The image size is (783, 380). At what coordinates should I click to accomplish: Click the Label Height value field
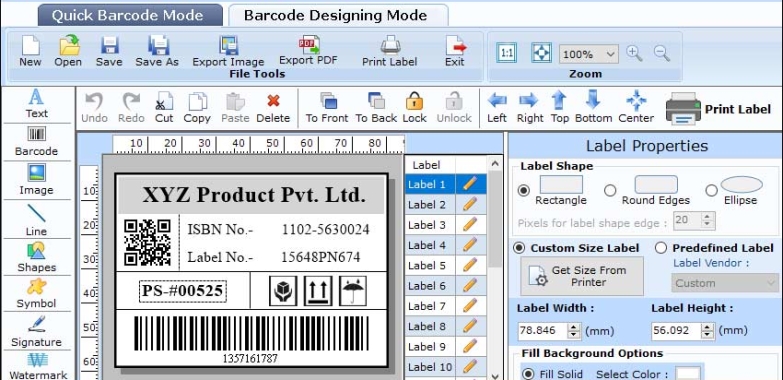pos(676,331)
